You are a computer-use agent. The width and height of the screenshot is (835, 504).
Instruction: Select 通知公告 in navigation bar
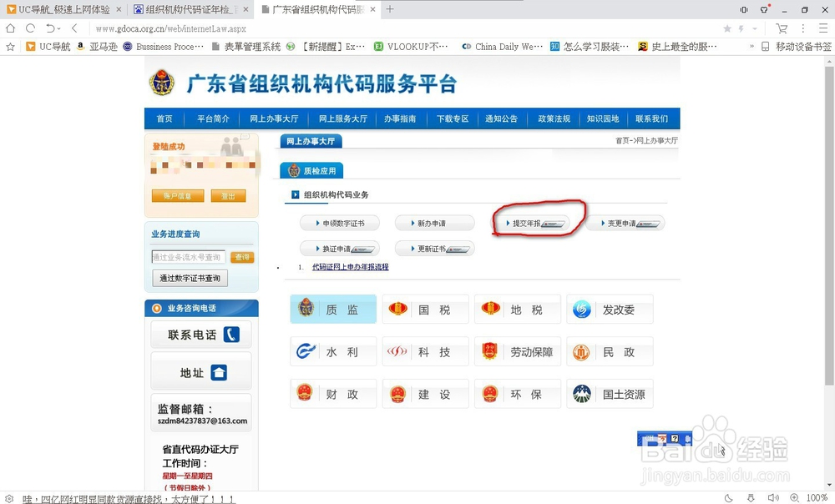point(501,118)
